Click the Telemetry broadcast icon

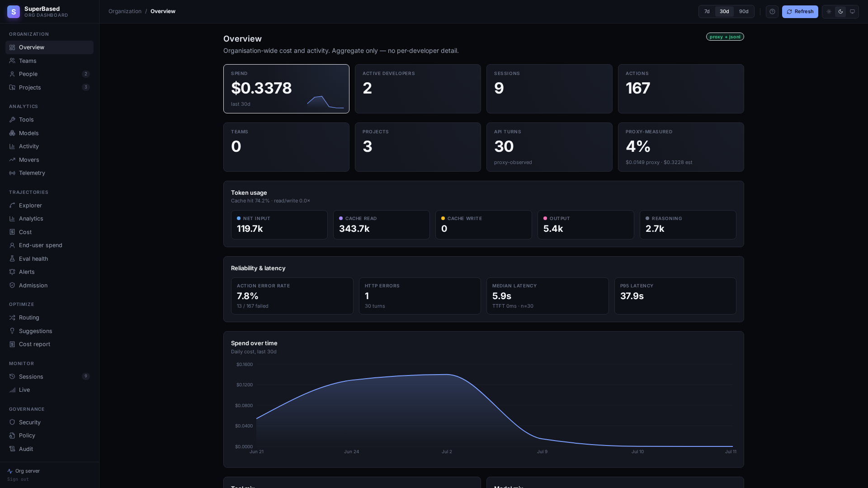point(12,173)
